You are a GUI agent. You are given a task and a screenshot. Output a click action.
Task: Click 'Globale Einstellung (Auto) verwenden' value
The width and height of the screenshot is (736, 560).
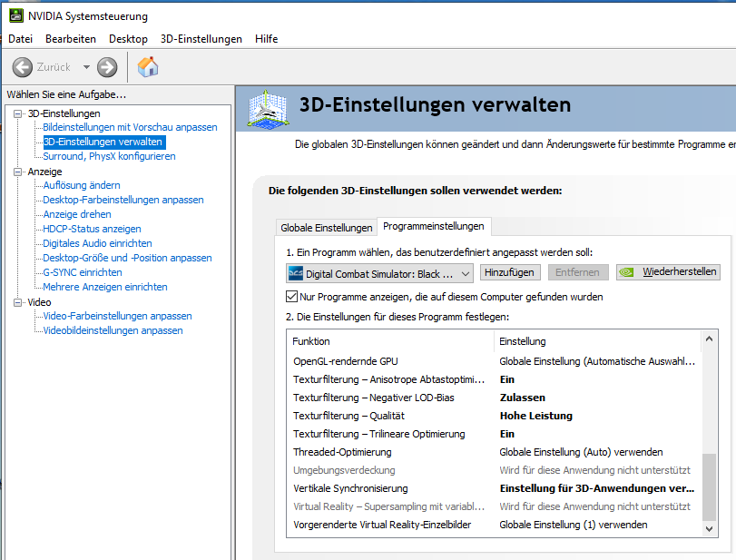[581, 453]
